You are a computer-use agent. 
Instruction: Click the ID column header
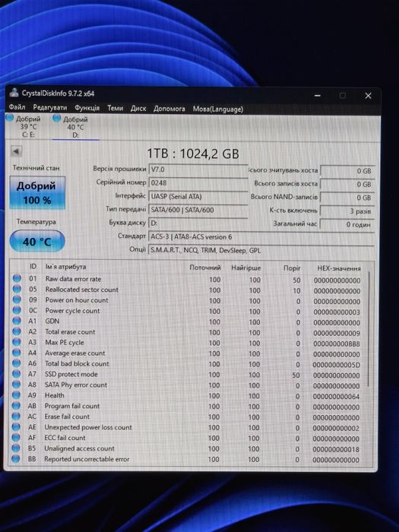[x=33, y=266]
